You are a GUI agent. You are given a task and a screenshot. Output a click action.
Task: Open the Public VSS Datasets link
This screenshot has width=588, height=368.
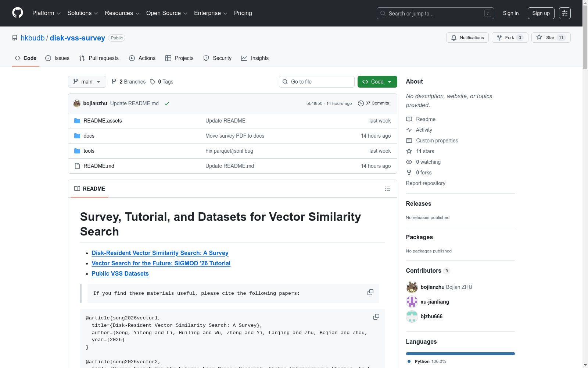tap(120, 274)
